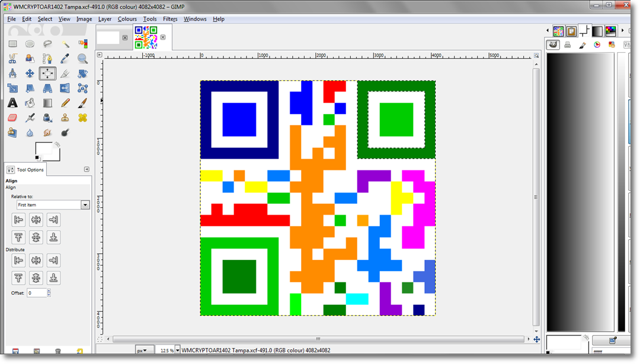Viewport: 640px width, 364px height.
Task: Open the Filters menu
Action: 170,19
